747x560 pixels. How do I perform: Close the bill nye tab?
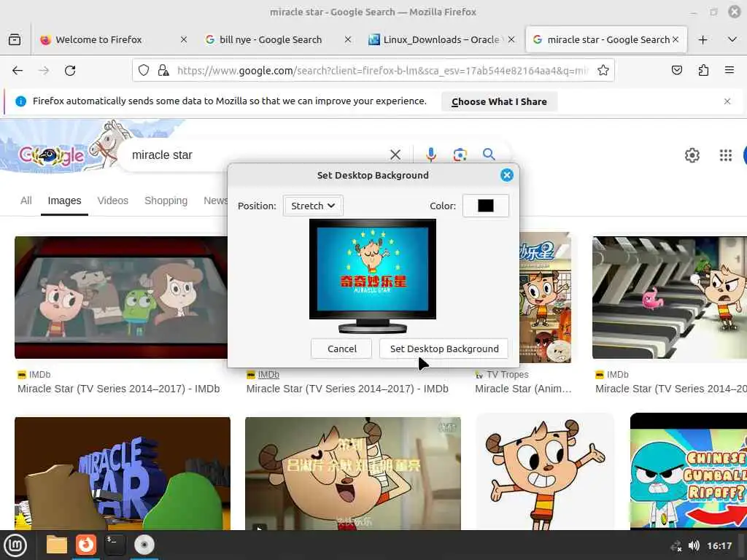[x=348, y=39]
